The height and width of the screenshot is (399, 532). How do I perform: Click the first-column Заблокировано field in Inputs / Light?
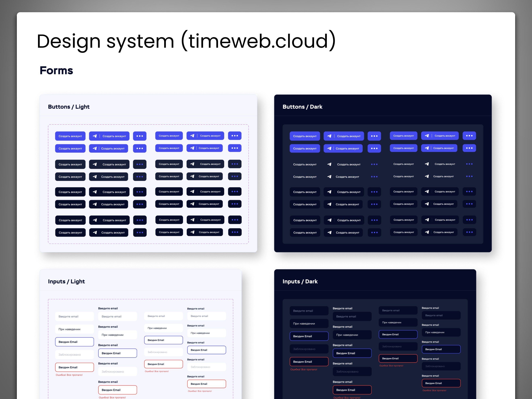coord(74,354)
